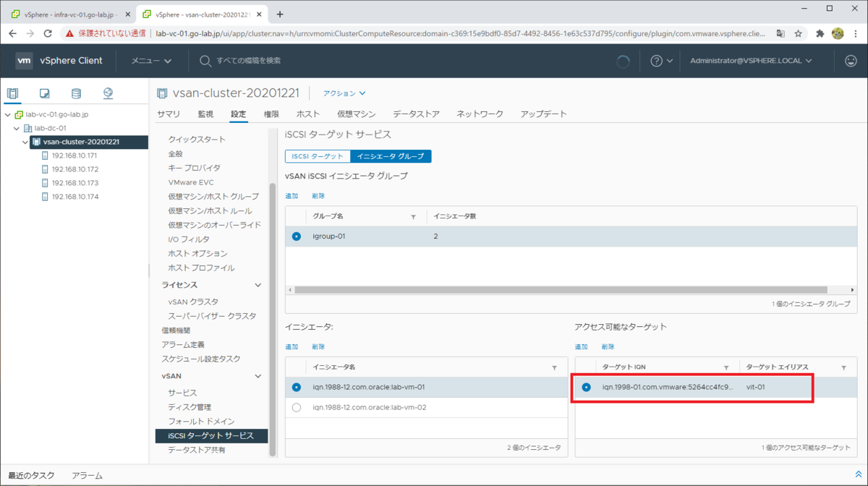The width and height of the screenshot is (868, 486).
Task: Open the メニュー dropdown
Action: 151,61
